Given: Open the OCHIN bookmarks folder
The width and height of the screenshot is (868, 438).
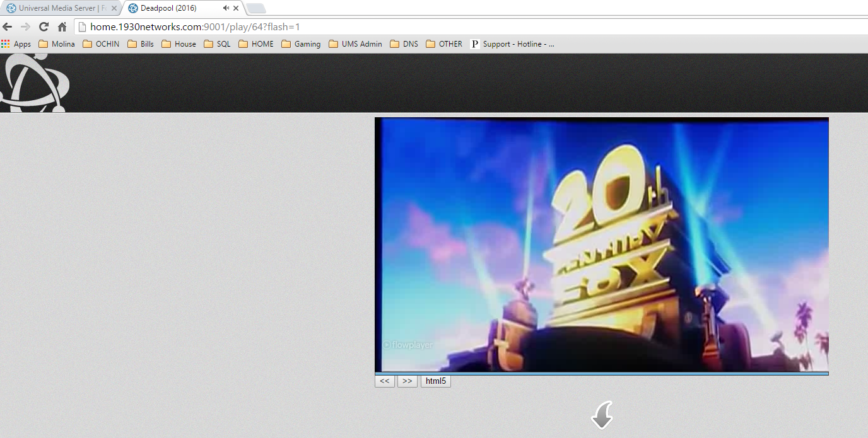Looking at the screenshot, I should pos(101,44).
